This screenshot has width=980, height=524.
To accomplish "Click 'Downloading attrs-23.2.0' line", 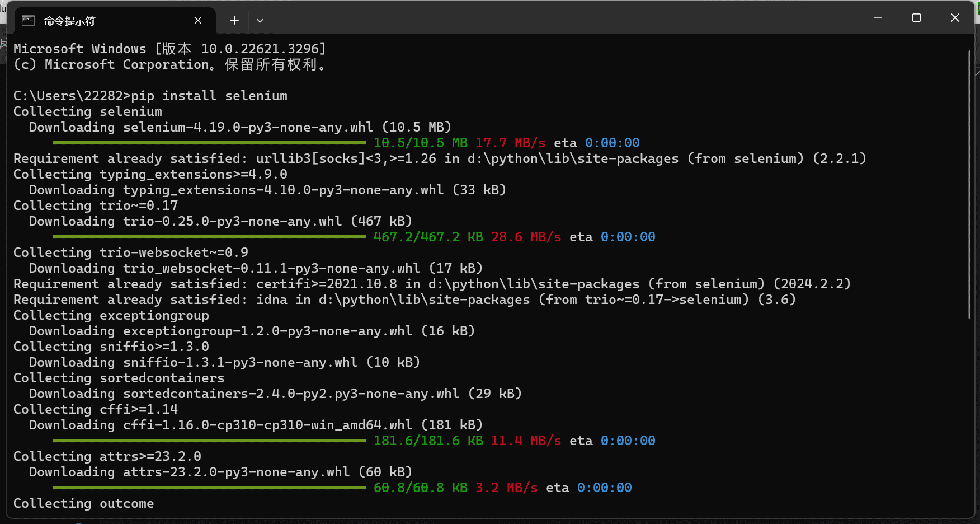I will point(221,472).
